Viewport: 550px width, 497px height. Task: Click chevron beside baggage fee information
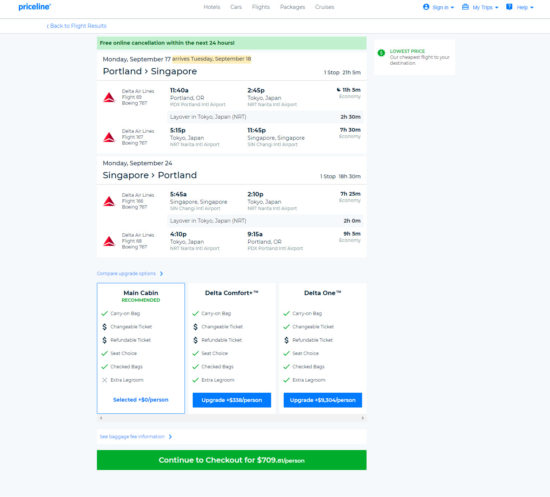point(170,437)
